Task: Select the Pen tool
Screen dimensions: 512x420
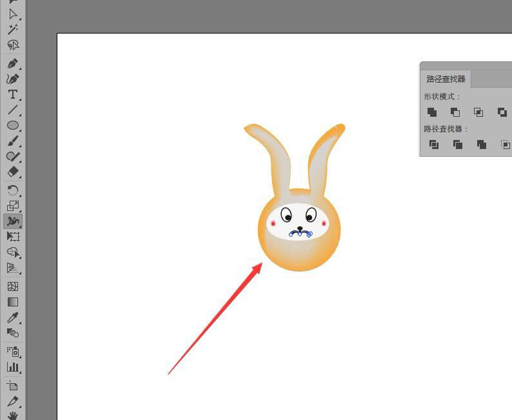Action: [x=13, y=64]
